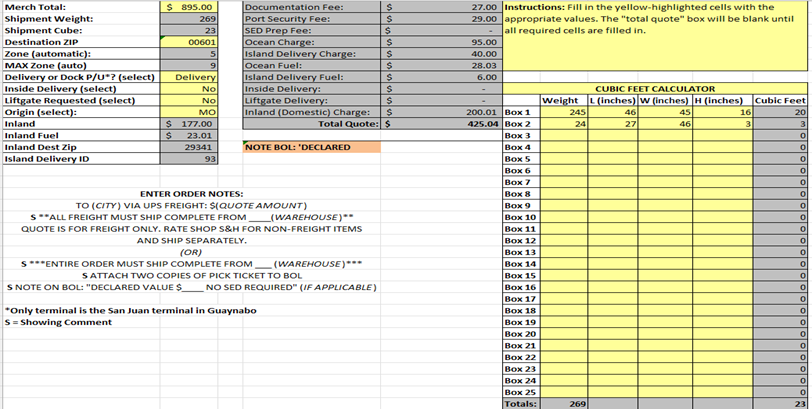Click the Island Delivery ID value 93
This screenshot has height=409, width=812.
pyautogui.click(x=189, y=159)
